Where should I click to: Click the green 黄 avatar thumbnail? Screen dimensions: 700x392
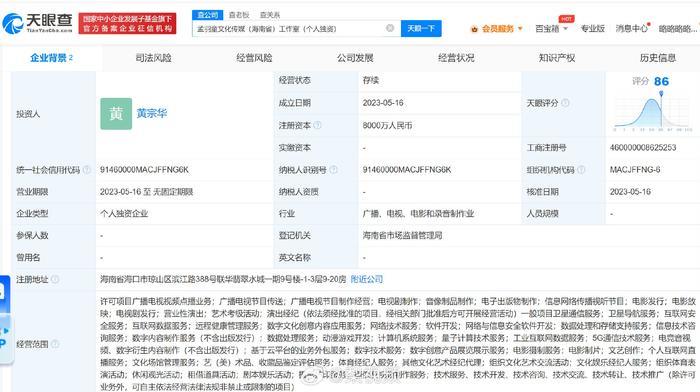[x=116, y=114]
